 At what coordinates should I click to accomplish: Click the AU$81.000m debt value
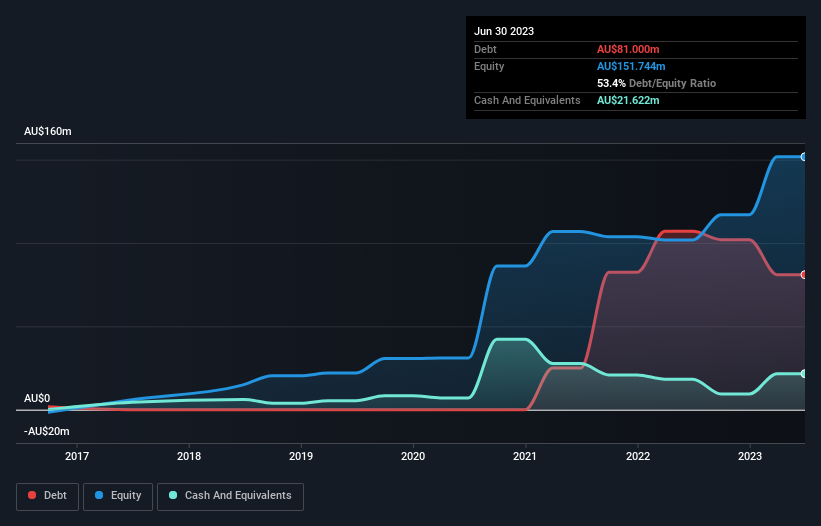click(628, 49)
